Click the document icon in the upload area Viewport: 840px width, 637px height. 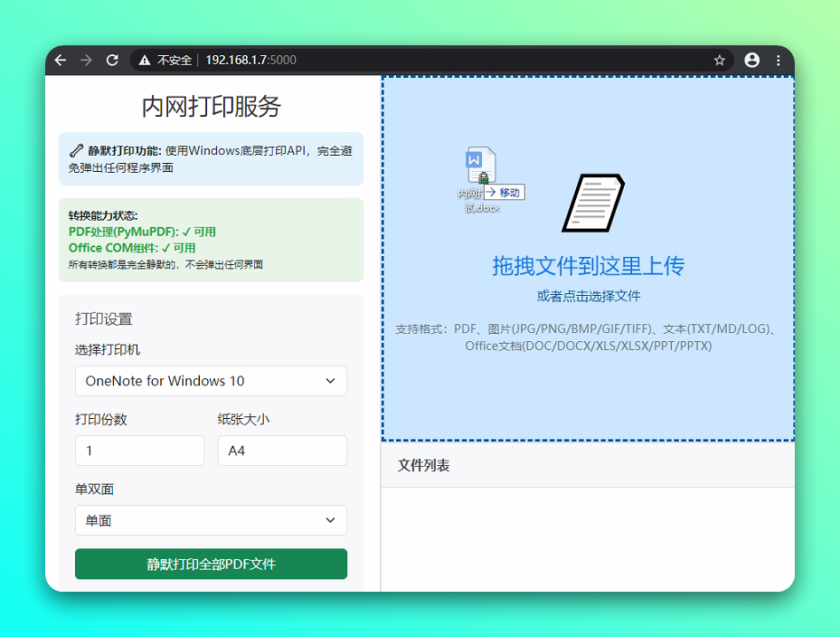pyautogui.click(x=593, y=203)
